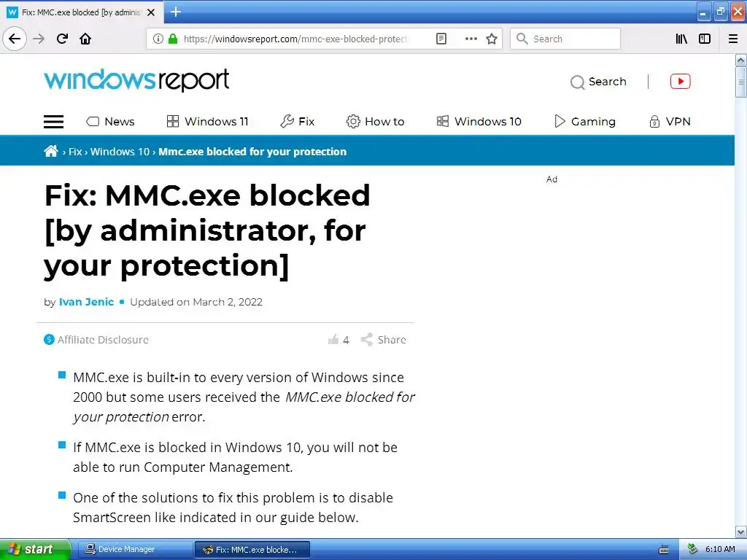
Task: Click the browser forward arrow
Action: 39,39
